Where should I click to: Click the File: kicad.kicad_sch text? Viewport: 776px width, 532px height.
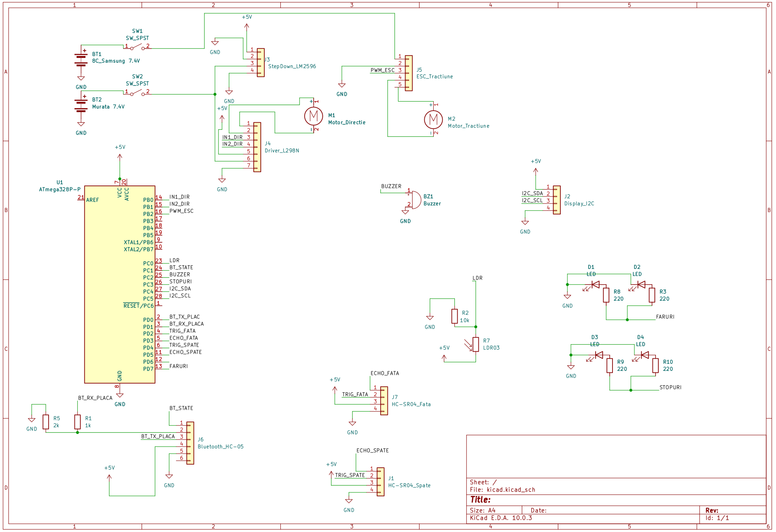pyautogui.click(x=502, y=490)
